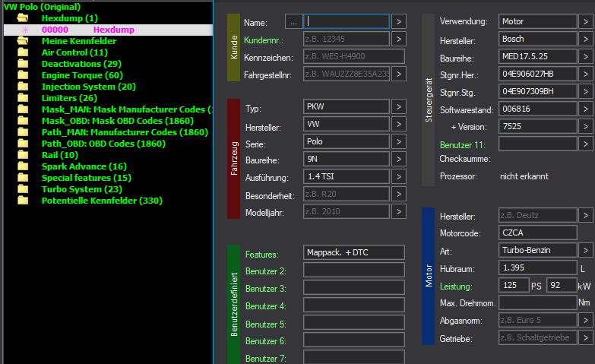Click the Potentielle Kennfelder folder icon
The height and width of the screenshot is (364, 595).
pyautogui.click(x=23, y=200)
